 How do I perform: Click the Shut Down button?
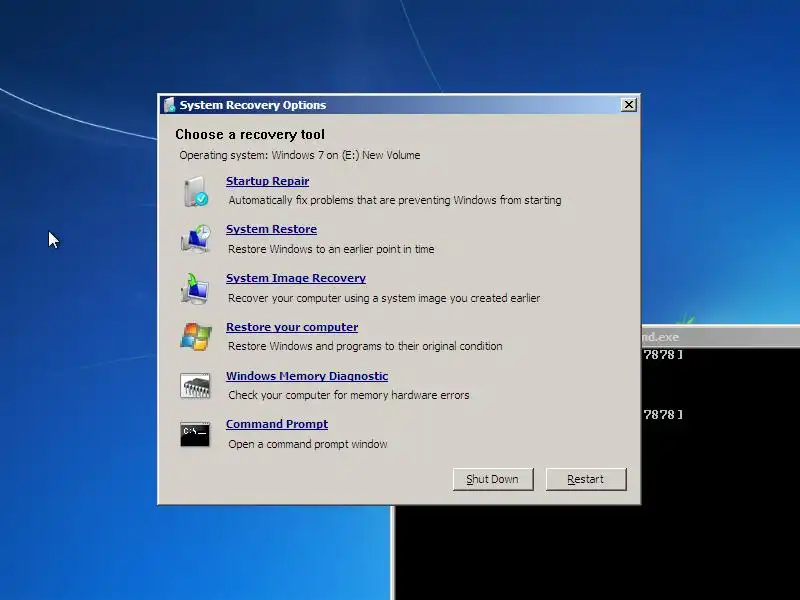click(x=493, y=479)
